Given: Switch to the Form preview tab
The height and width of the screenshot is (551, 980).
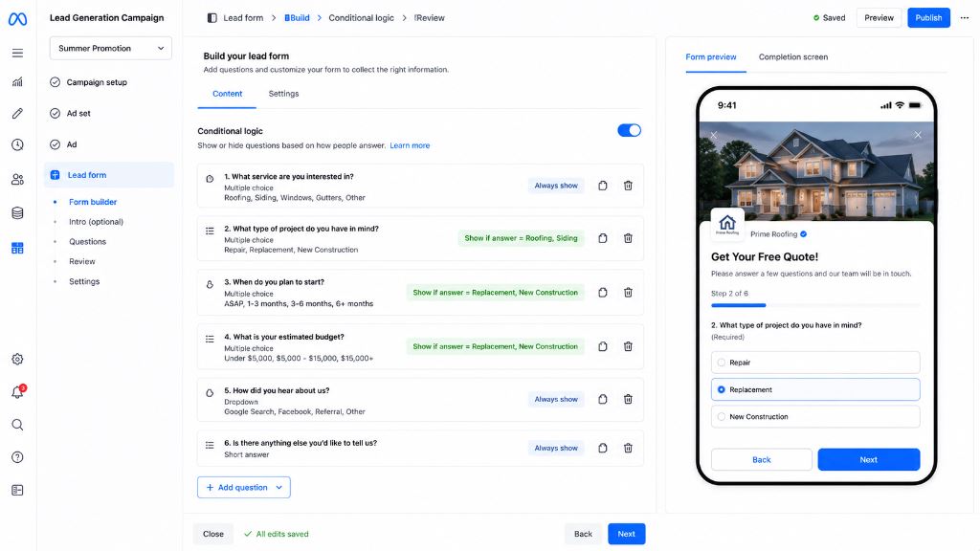Looking at the screenshot, I should (x=711, y=56).
